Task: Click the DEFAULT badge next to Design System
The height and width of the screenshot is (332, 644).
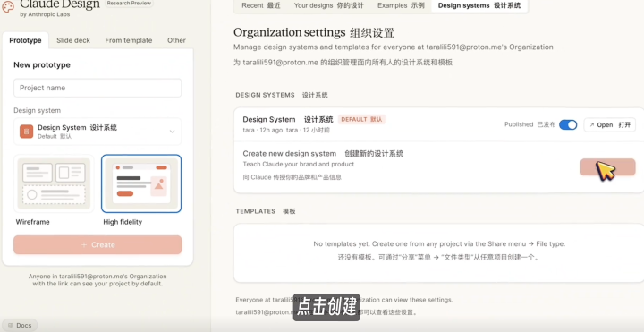Action: click(361, 120)
